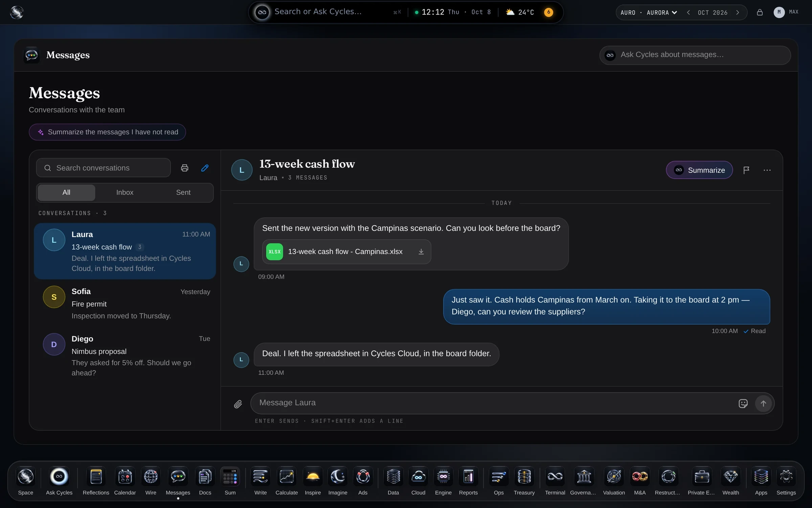
Task: Switch to the Inbox tab
Action: click(x=125, y=192)
